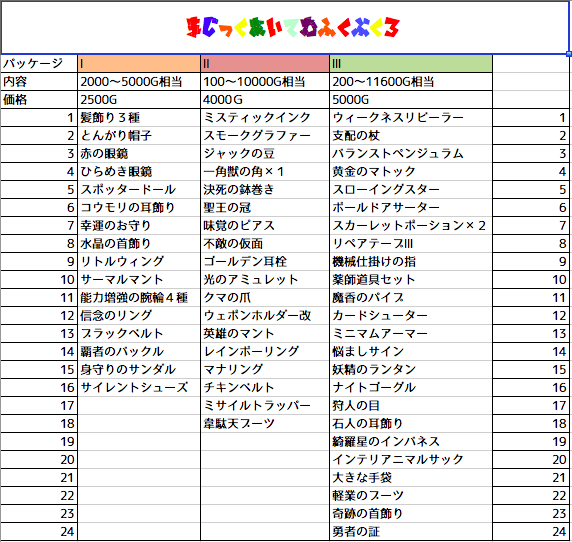Click the インテリアニマルサック cell
This screenshot has height=542, width=572.
point(411,460)
